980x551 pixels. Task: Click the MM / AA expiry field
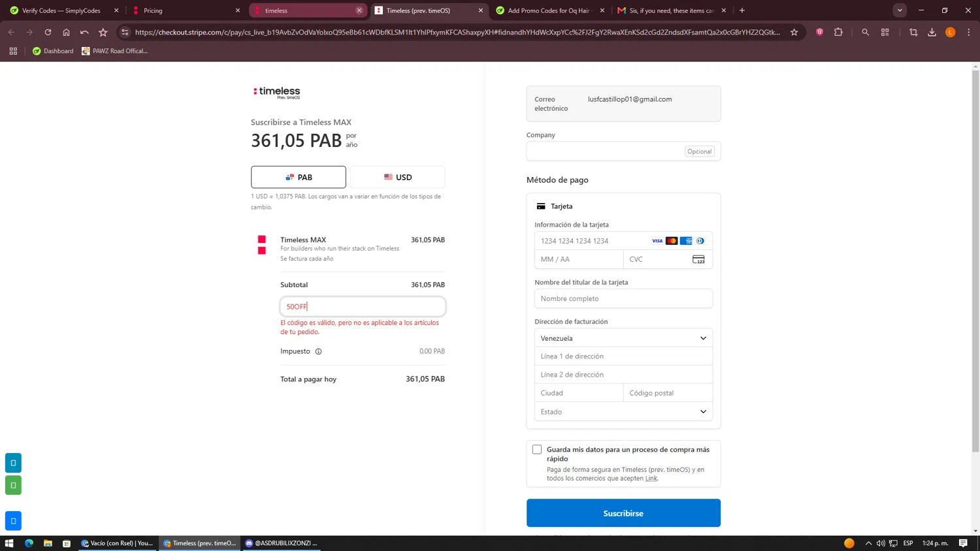pos(579,259)
